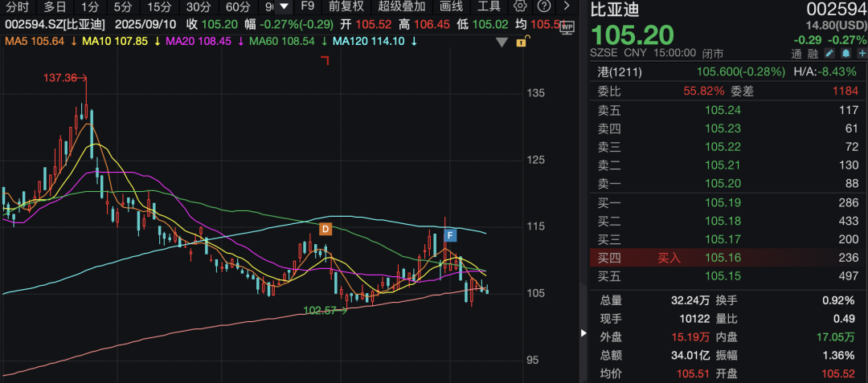Viewport: 868px width, 383px height.
Task: Click the WP monitor icon
Action: (x=567, y=26)
